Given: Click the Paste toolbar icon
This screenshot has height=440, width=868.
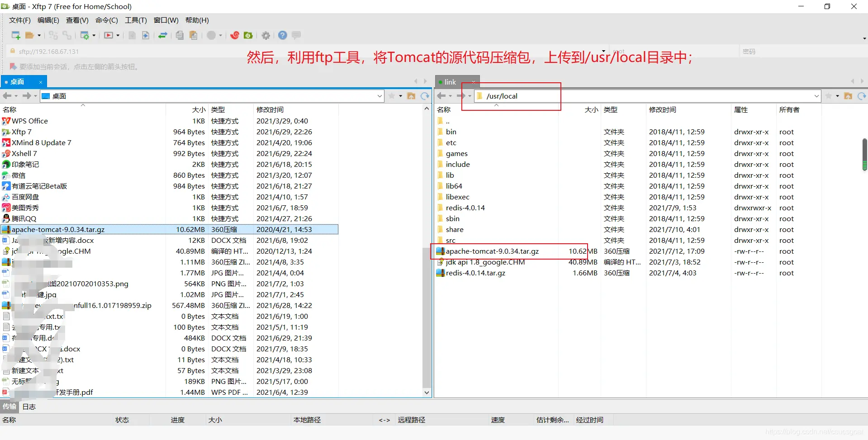Looking at the screenshot, I should click(x=194, y=35).
